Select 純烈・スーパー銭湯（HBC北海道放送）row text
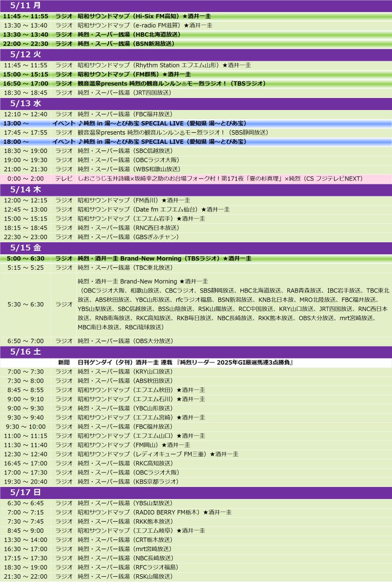This screenshot has width=392, height=582. coord(129,34)
